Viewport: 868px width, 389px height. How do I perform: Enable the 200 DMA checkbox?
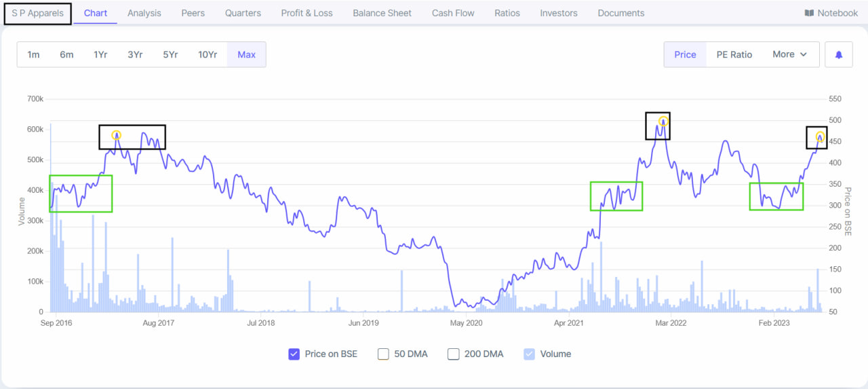click(453, 354)
